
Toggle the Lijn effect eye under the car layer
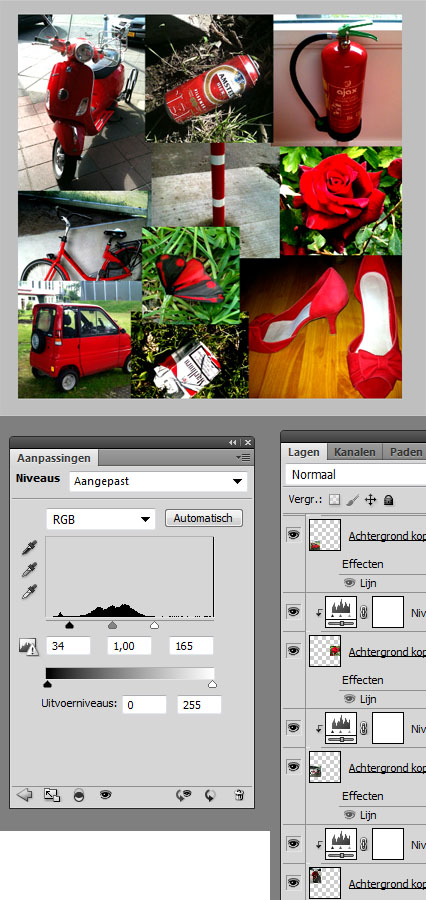point(349,583)
